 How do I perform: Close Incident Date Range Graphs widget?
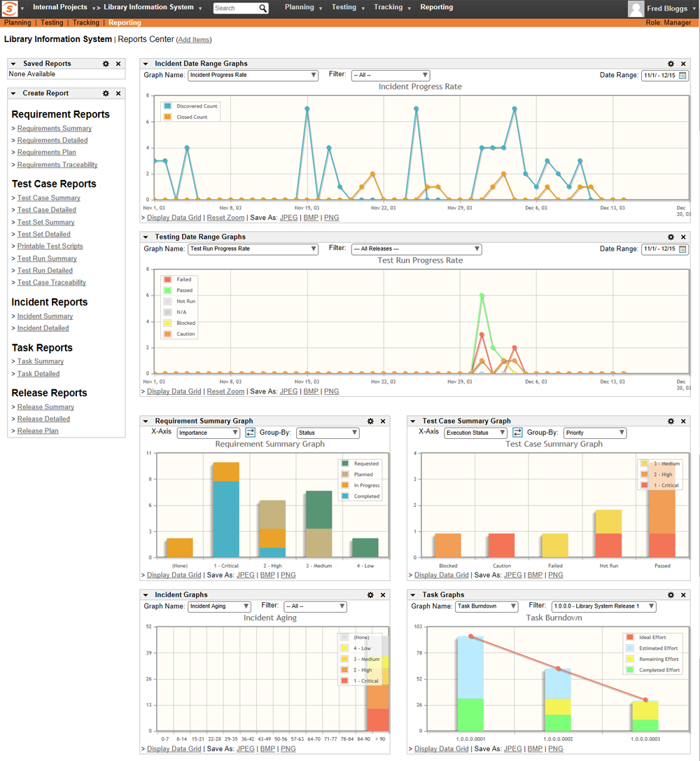[x=683, y=64]
